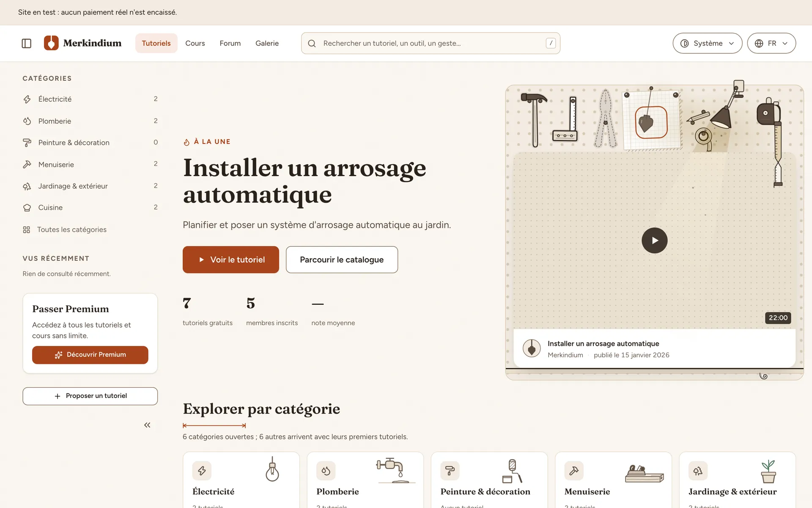Collapse the sidebar with the double chevron
812x508 pixels.
coord(147,425)
